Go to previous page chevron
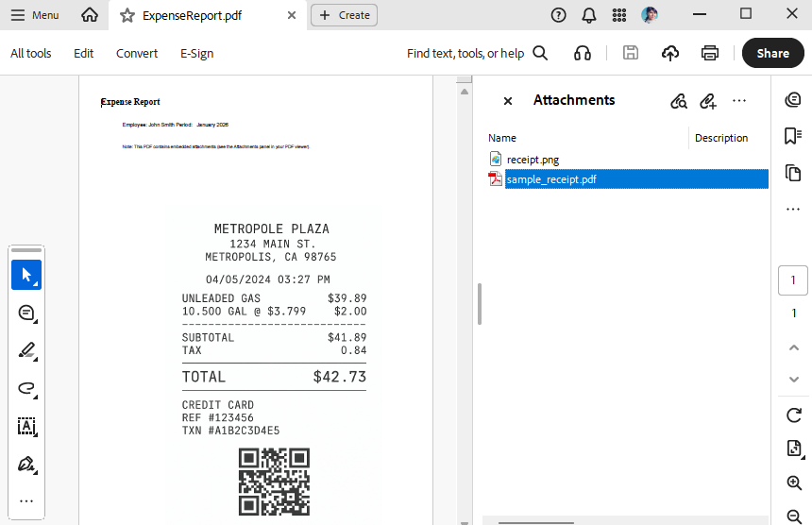This screenshot has width=812, height=525. click(793, 347)
